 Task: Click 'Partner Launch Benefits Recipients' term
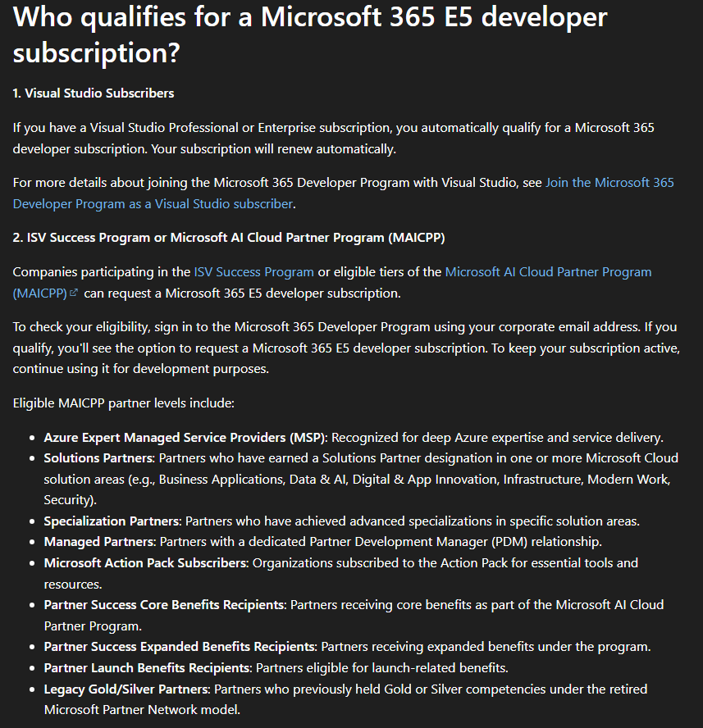[x=148, y=667]
